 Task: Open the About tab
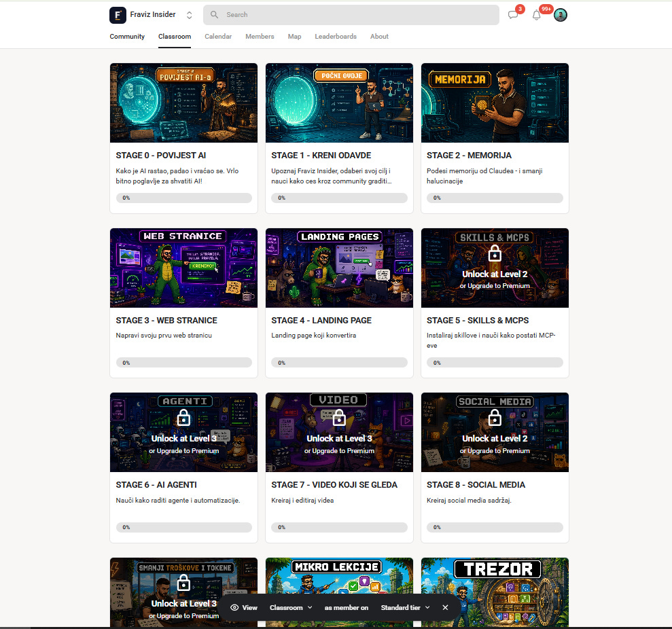point(379,37)
